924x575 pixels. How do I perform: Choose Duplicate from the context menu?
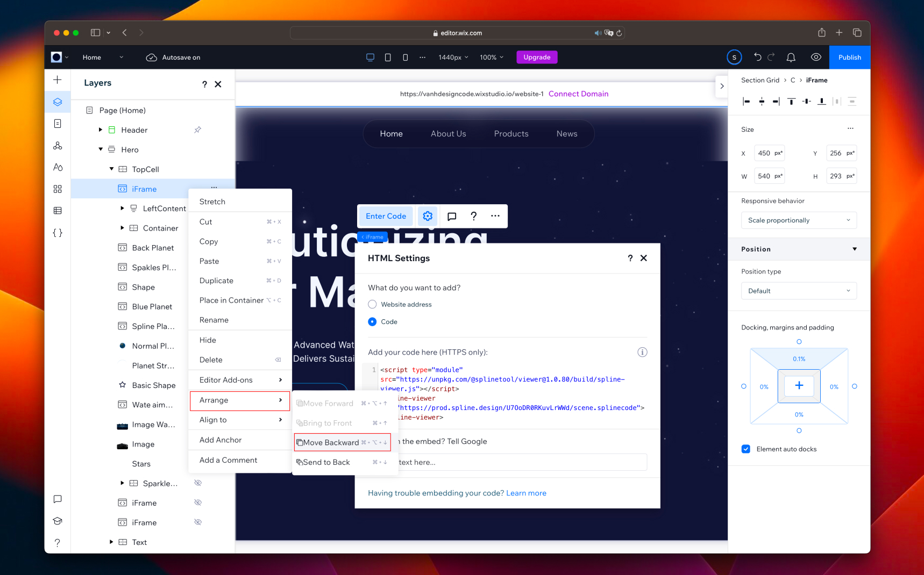240,281
